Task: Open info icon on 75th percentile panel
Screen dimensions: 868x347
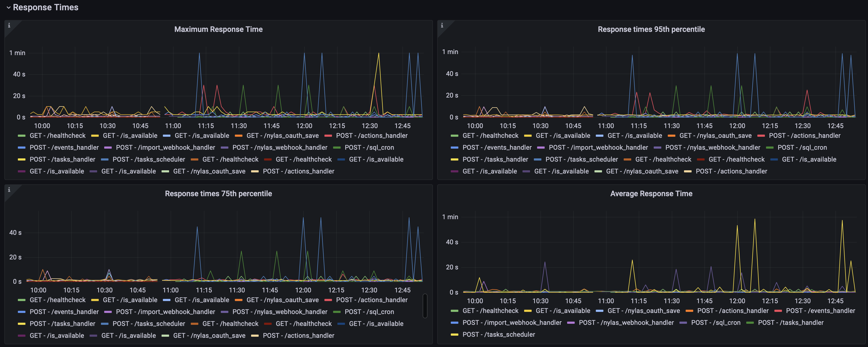Action: coord(9,189)
